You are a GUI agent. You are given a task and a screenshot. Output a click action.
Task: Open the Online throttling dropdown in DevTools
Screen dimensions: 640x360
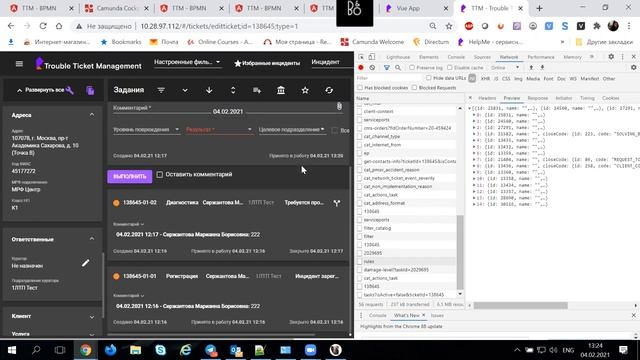505,67
